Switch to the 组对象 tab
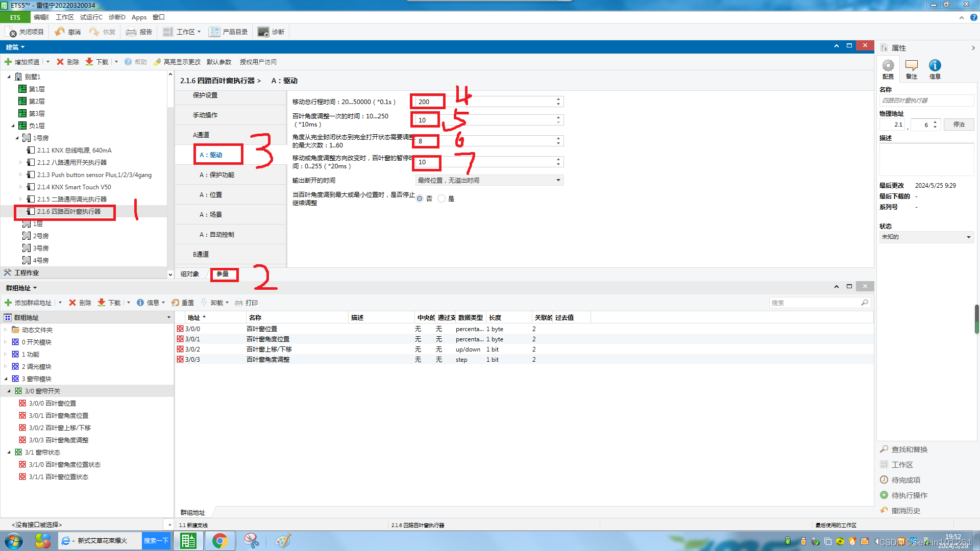This screenshot has height=551, width=980. point(190,274)
